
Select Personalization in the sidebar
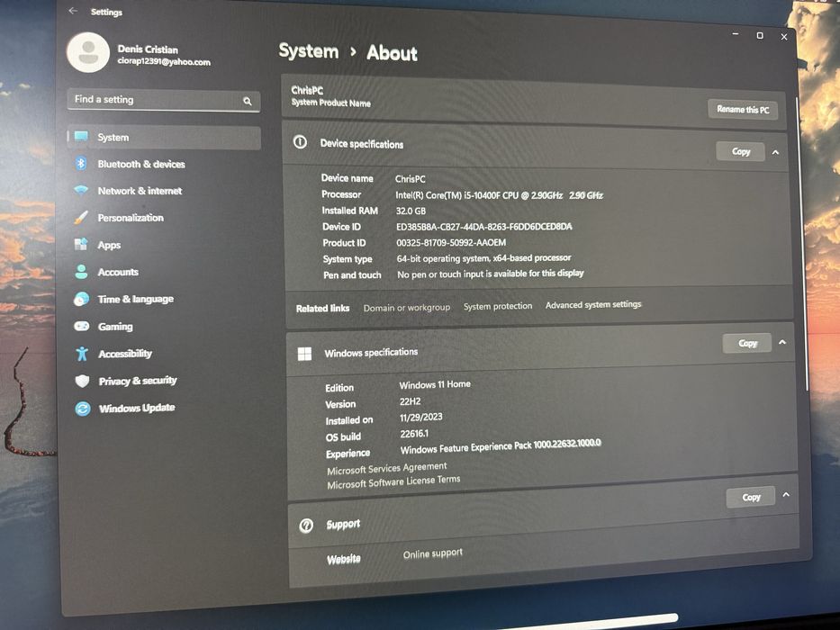[x=131, y=218]
